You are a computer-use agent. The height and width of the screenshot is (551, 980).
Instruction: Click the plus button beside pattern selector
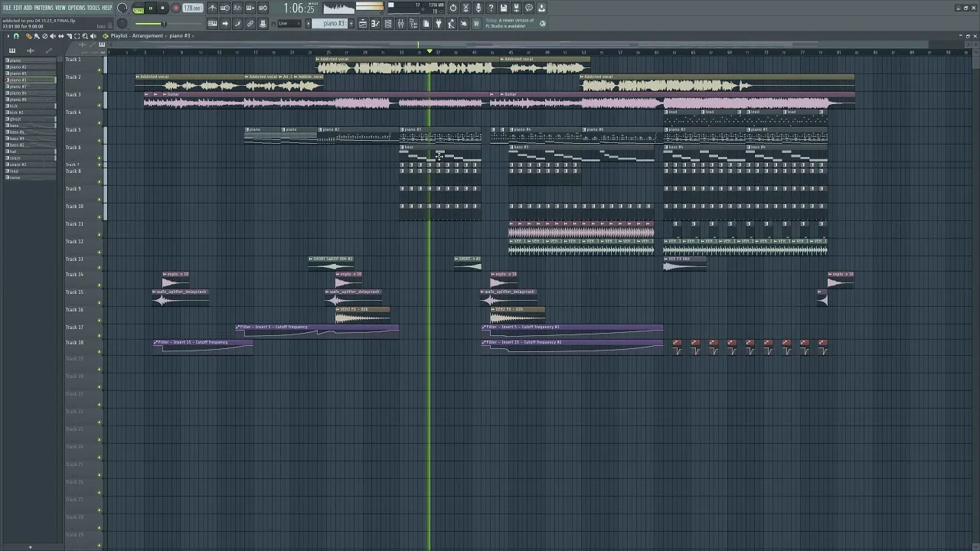point(351,24)
